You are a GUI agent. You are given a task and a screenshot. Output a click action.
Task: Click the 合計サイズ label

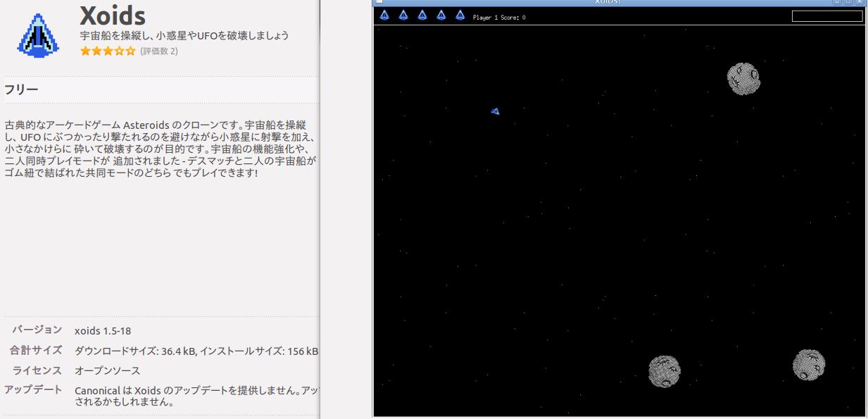(36, 350)
